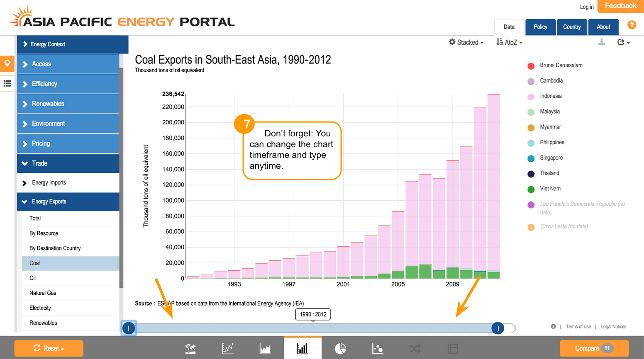This screenshot has width=644, height=359.
Task: Toggle Indonesia series in the legend
Action: pyautogui.click(x=550, y=96)
